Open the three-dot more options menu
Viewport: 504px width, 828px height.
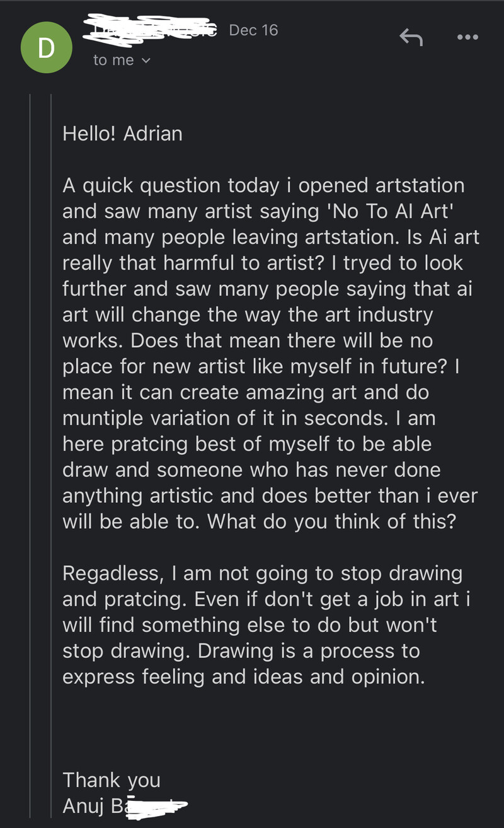point(467,37)
